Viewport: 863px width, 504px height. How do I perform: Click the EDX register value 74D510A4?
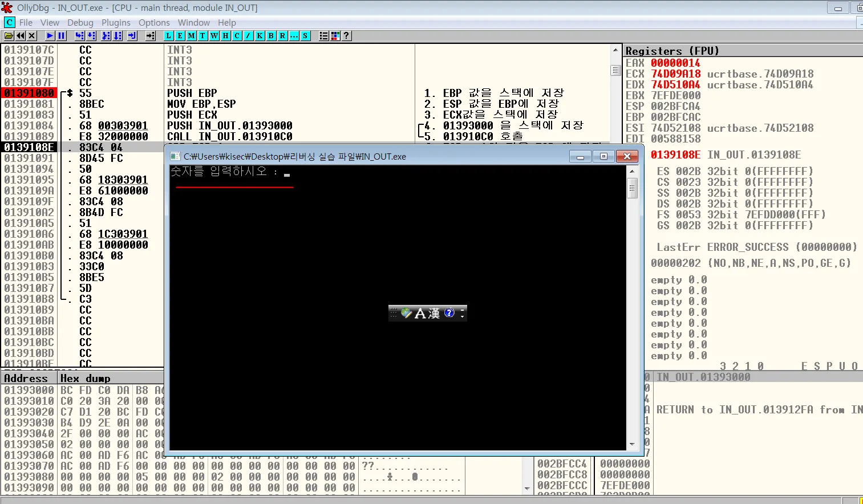click(675, 84)
